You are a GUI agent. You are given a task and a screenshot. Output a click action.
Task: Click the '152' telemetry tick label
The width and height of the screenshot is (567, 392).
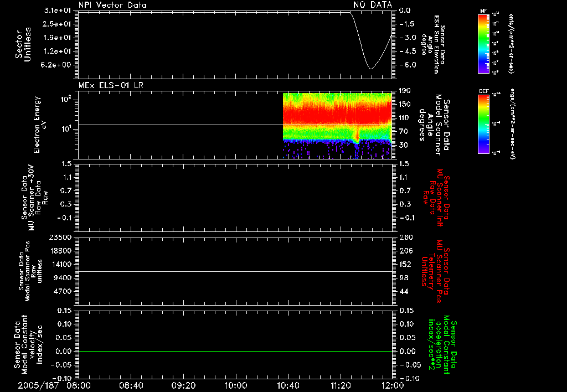(405, 264)
